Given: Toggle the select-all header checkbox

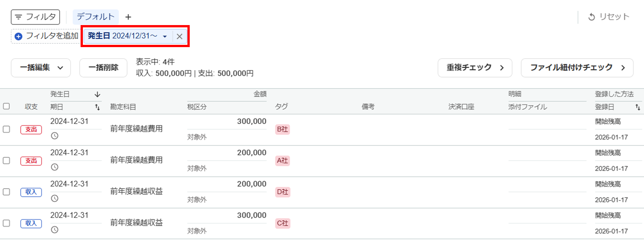Looking at the screenshot, I should tap(6, 106).
